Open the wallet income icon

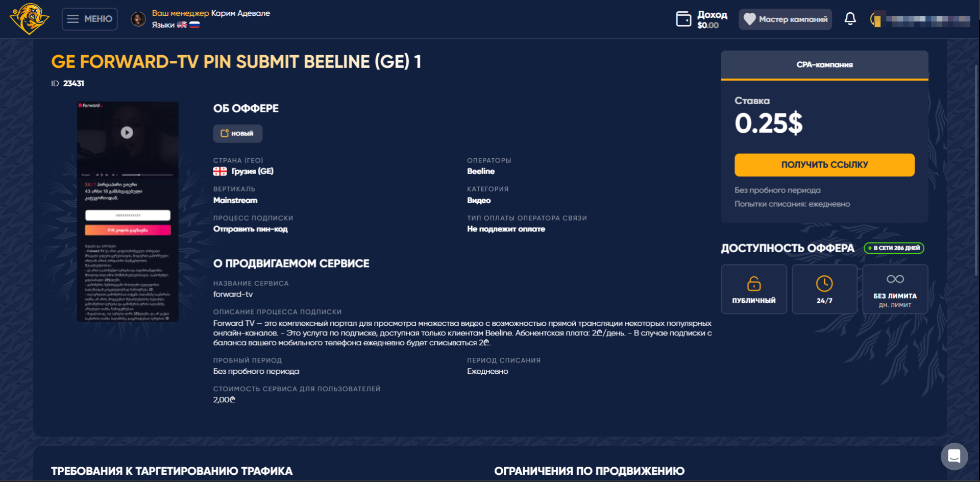coord(683,19)
